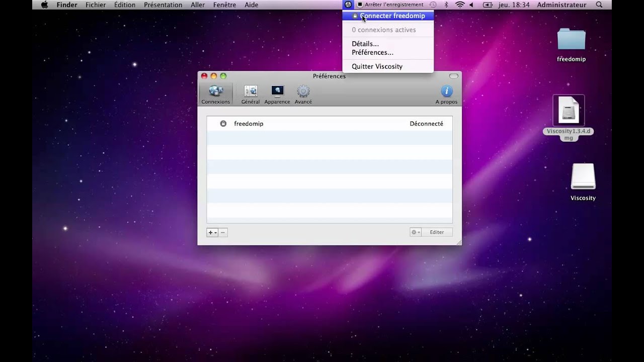644x362 pixels.
Task: Open the Édition menu
Action: [x=125, y=5]
